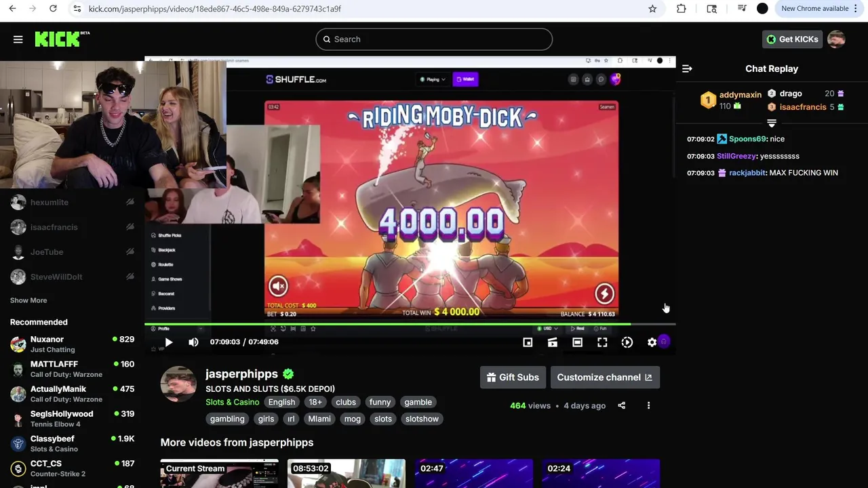Toggle theater mode
The image size is (868, 488).
pos(577,342)
